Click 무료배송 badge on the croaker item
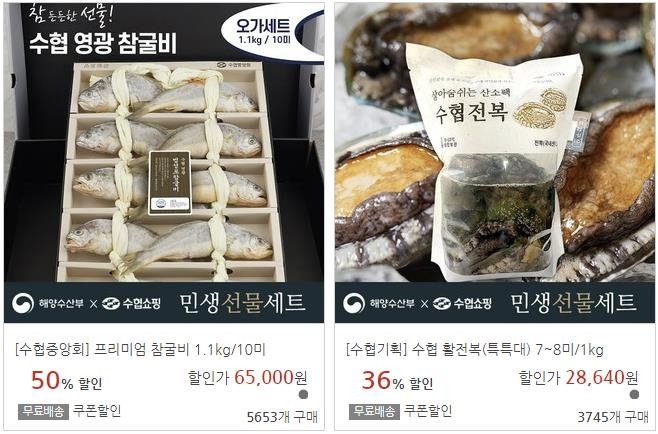The image size is (658, 434). click(43, 411)
